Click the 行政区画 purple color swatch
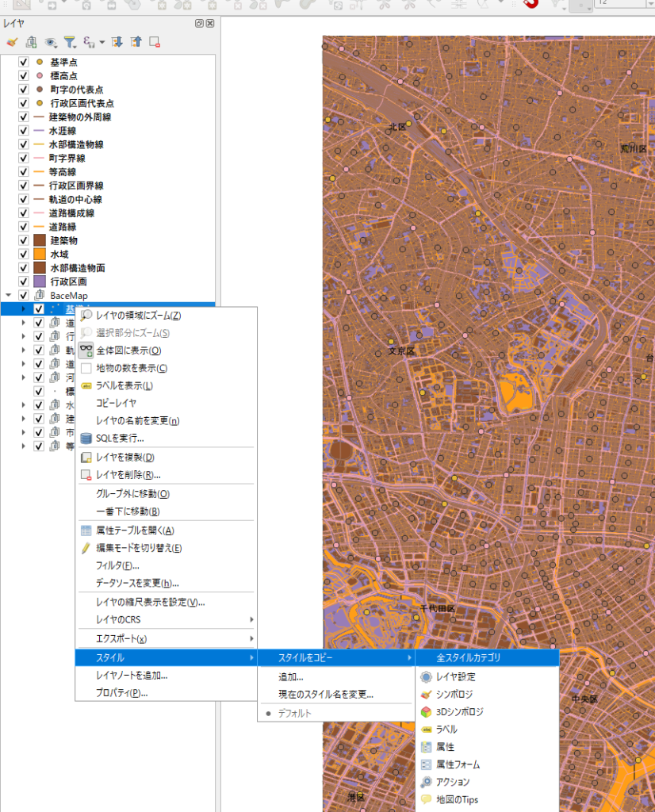Viewport: 655px width, 812px height. pyautogui.click(x=40, y=282)
